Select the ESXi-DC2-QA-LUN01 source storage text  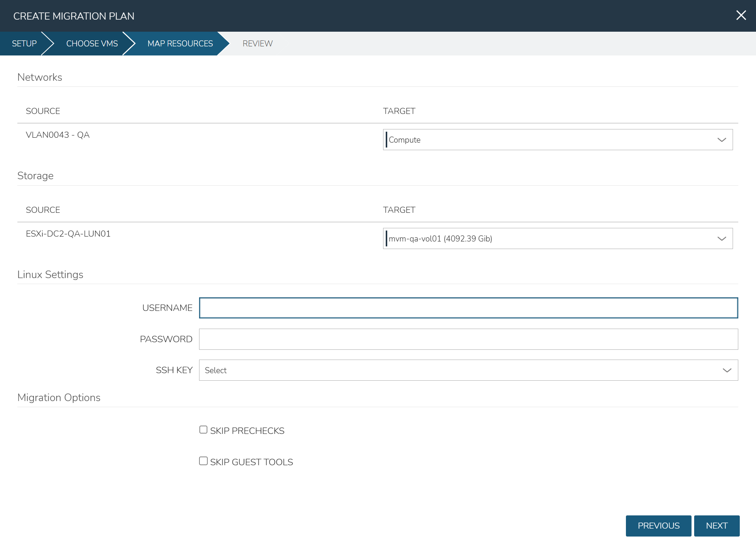tap(68, 234)
